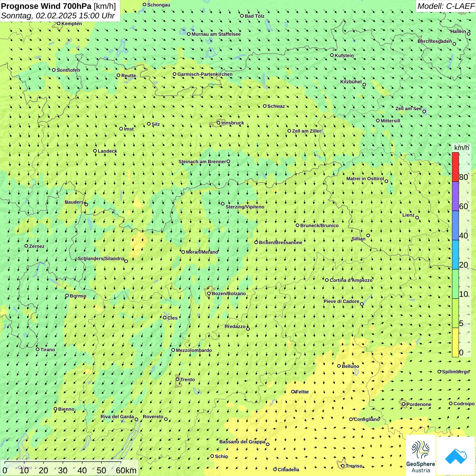This screenshot has height=476, width=476.
Task: Click the 'Pieve di Cadore' label
Action: [x=341, y=301]
